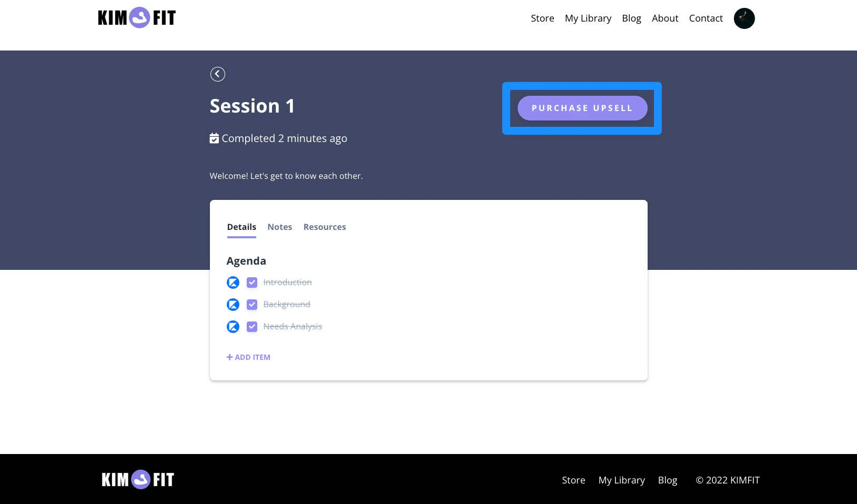
Task: Open the Blog link in the footer
Action: [667, 480]
